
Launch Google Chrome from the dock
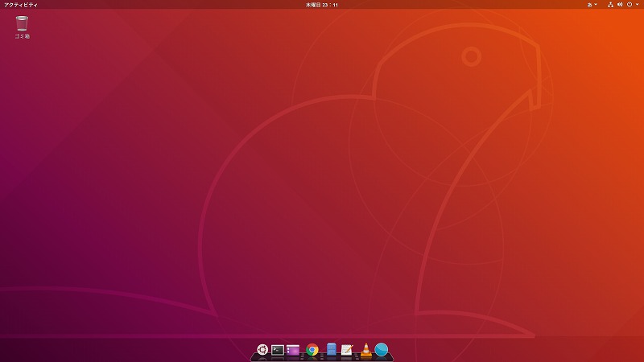312,350
